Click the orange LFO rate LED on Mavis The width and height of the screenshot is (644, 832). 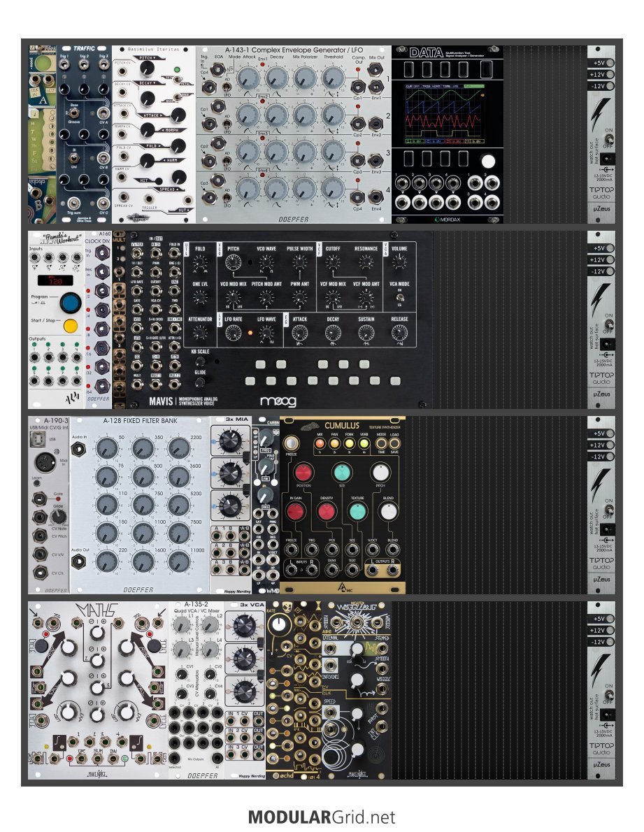pyautogui.click(x=250, y=333)
